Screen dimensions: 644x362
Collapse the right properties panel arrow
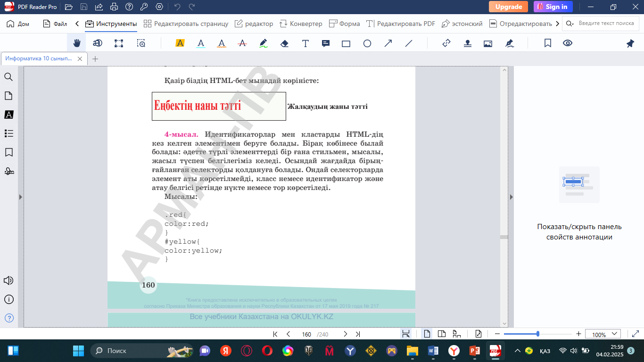(x=511, y=197)
